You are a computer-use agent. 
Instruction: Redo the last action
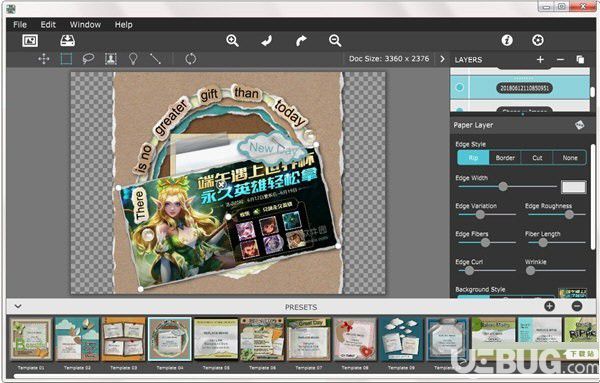[x=301, y=41]
